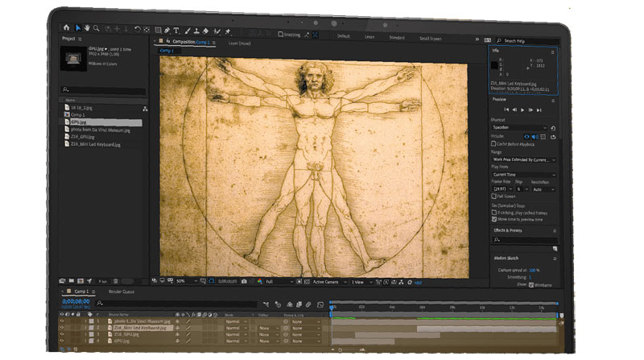
Task: Step to previous frame in Preview
Action: coord(514,110)
